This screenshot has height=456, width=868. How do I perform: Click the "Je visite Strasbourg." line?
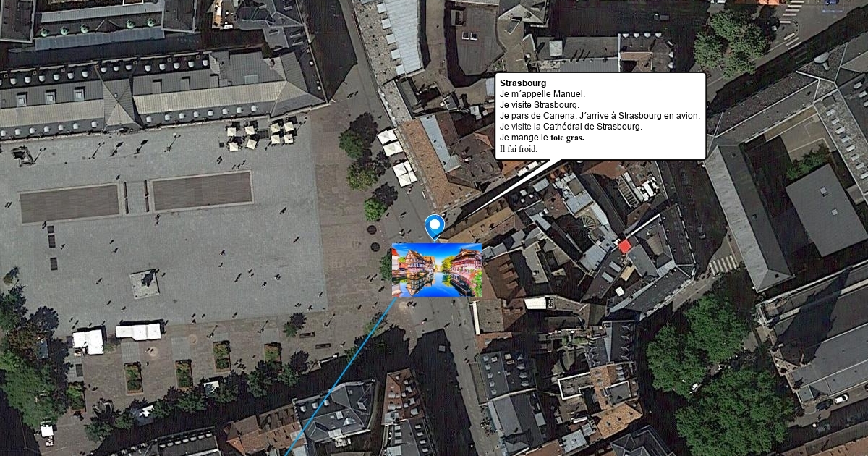tap(539, 105)
